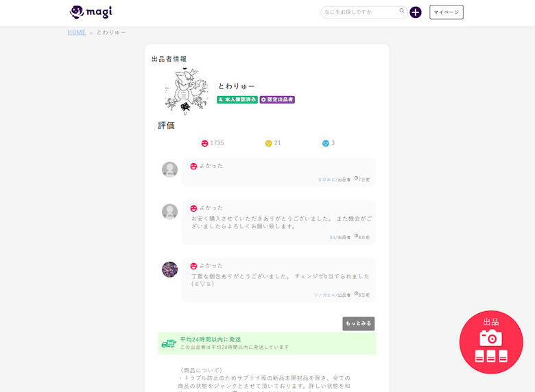Click the magi logo
Screen dimensions: 535x392
pyautogui.click(x=91, y=12)
